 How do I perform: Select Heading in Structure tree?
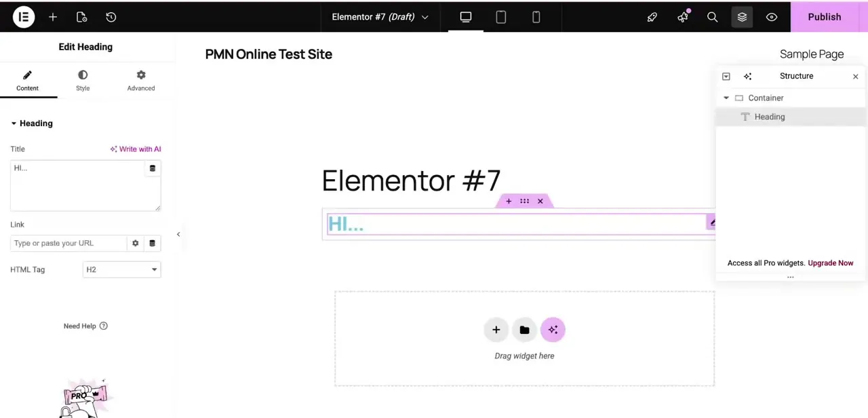tap(791, 117)
